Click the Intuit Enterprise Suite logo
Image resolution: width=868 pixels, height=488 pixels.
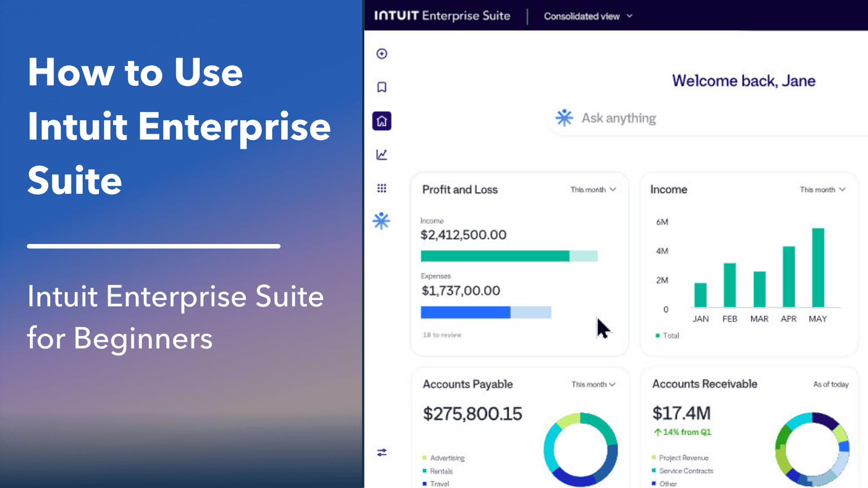point(442,16)
